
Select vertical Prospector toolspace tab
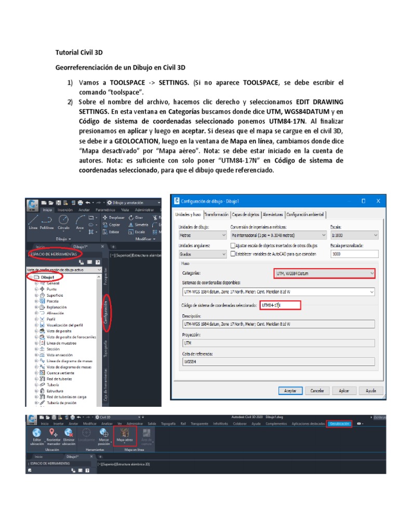point(106,276)
